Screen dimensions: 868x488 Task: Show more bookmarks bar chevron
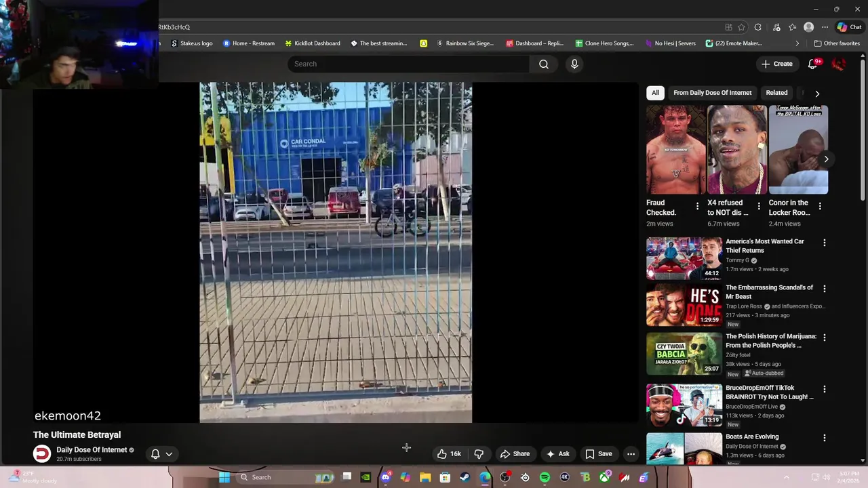pyautogui.click(x=797, y=43)
